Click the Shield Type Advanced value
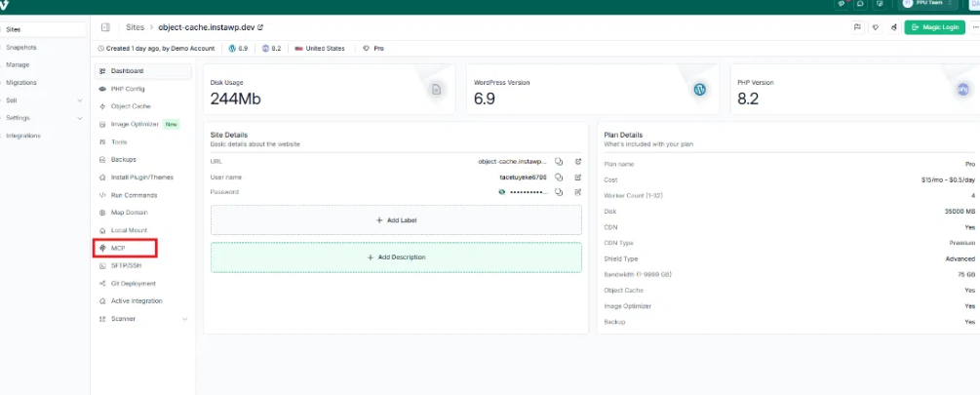This screenshot has width=980, height=395. click(960, 258)
